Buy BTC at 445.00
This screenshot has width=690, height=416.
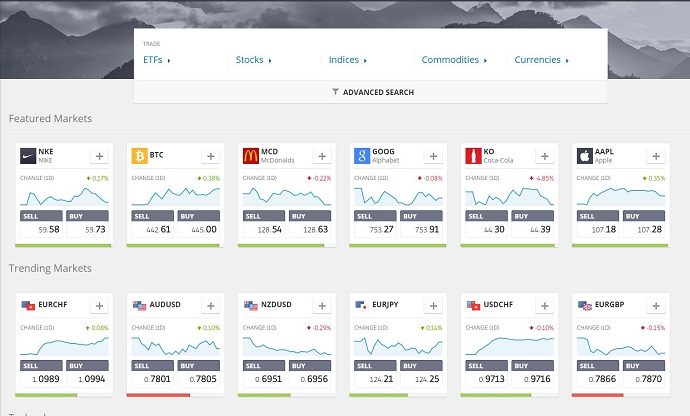pos(198,224)
